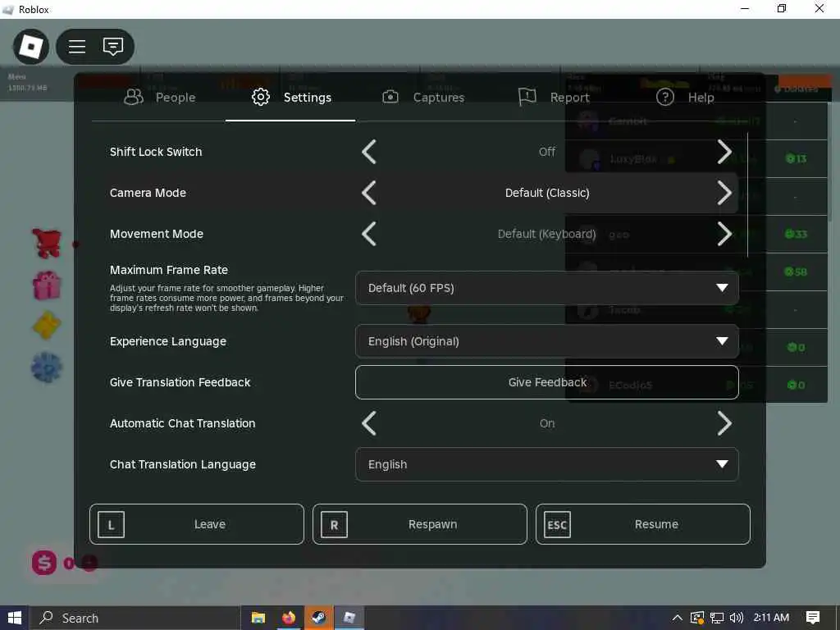
Task: Click the 'Default (Classic)' camera value
Action: coord(547,193)
